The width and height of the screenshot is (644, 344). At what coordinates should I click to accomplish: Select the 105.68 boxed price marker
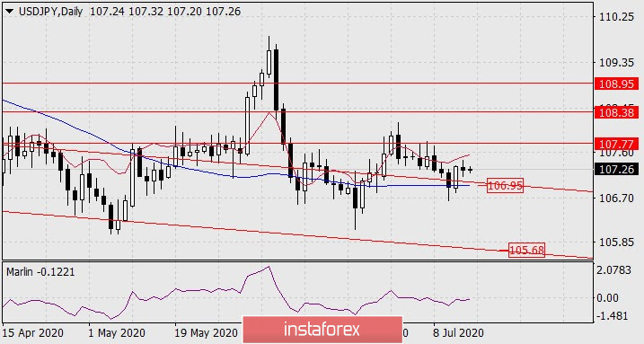pos(526,250)
